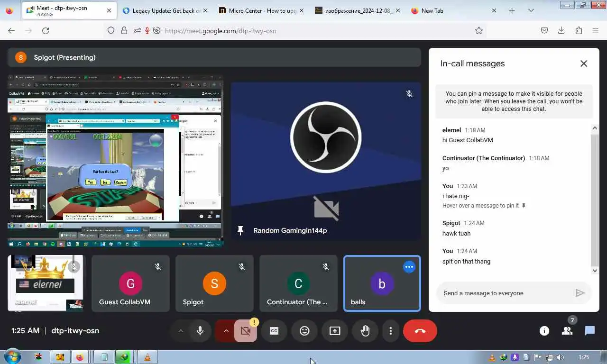Screen dimensions: 607x364
Task: Select the Continuator participant tile
Action: click(298, 283)
